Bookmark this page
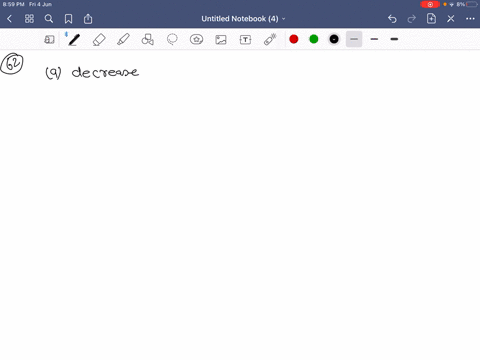 click(x=68, y=19)
